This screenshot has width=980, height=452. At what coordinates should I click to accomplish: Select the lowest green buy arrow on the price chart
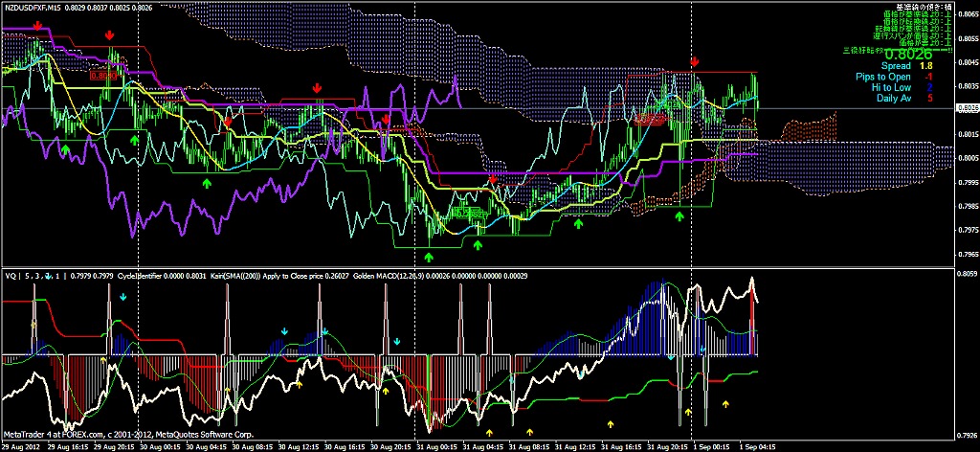tap(428, 257)
